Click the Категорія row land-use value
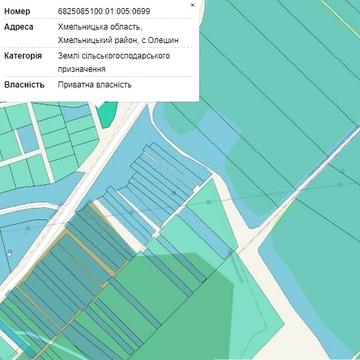360x360 pixels. tap(114, 62)
